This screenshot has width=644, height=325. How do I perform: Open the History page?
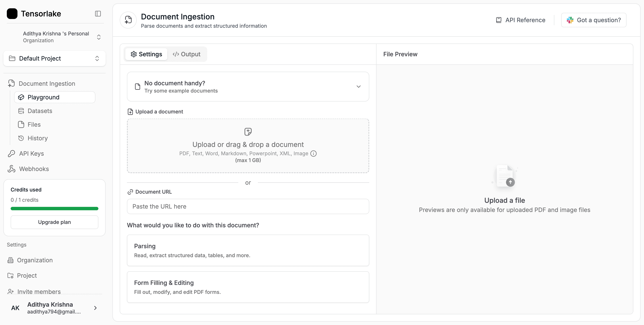pyautogui.click(x=37, y=138)
